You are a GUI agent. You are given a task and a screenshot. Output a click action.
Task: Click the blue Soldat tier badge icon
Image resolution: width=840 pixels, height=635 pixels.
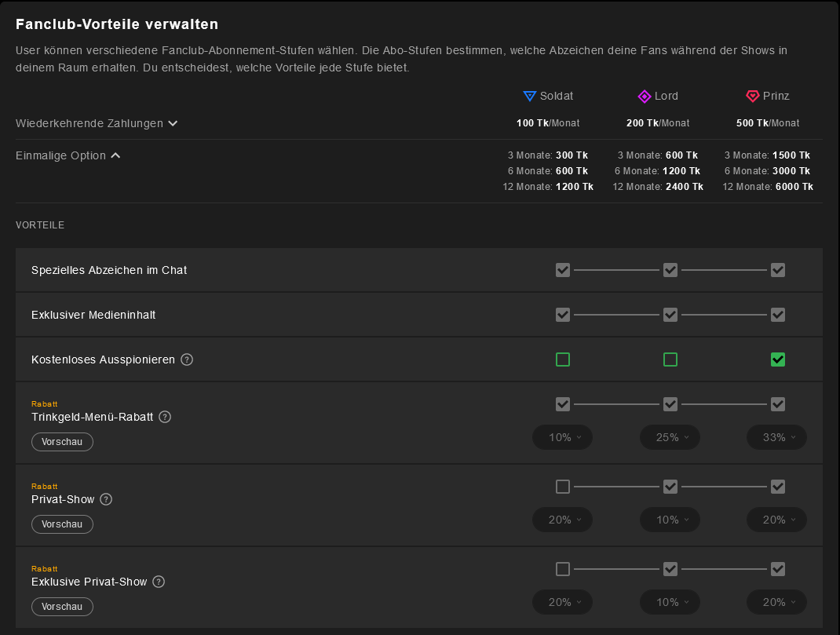(530, 97)
